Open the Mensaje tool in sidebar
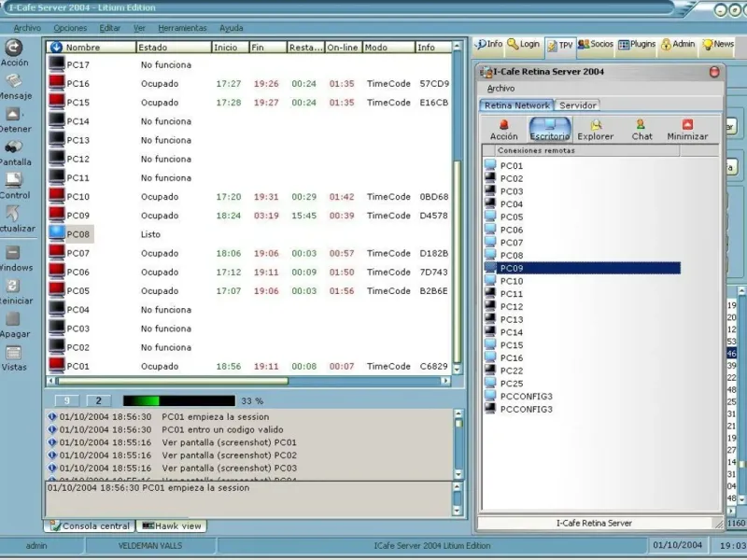This screenshot has height=560, width=747. coord(13,81)
